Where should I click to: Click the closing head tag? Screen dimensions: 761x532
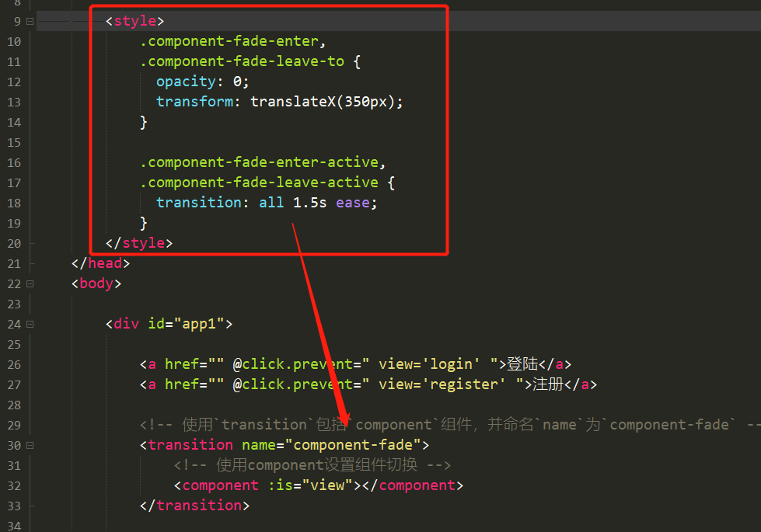pyautogui.click(x=101, y=263)
